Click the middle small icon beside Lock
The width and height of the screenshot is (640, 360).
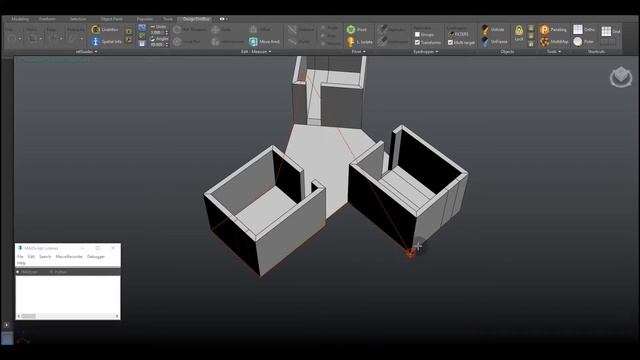(x=531, y=36)
